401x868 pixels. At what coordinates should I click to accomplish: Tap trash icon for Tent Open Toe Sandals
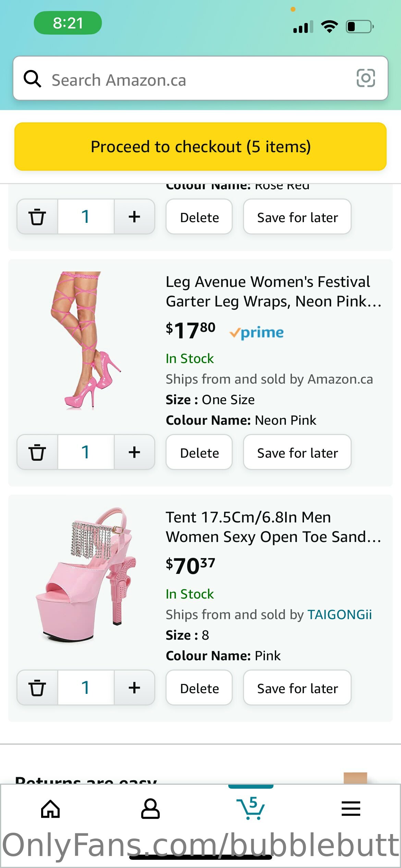[x=37, y=688]
